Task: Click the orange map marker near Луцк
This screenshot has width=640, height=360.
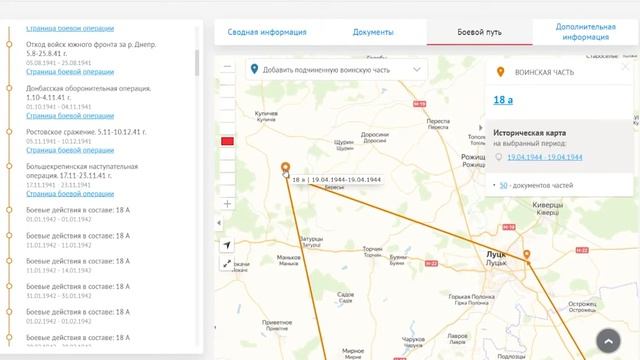Action: (527, 256)
